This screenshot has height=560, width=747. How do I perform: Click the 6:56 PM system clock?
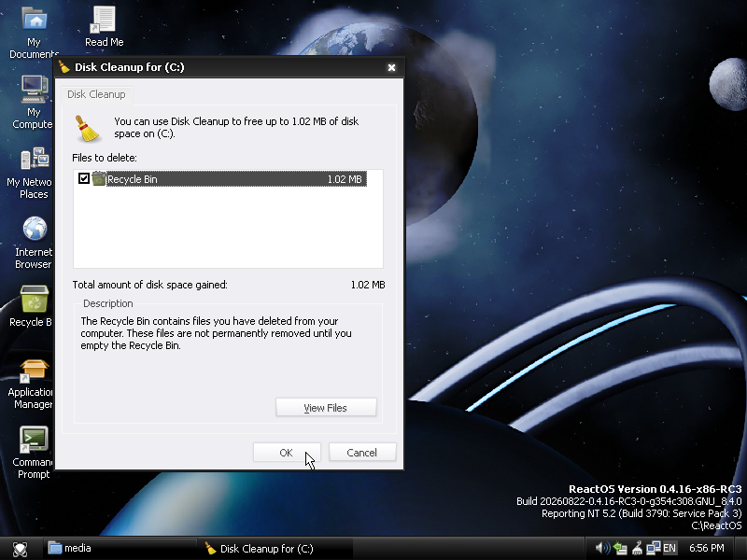click(x=707, y=549)
